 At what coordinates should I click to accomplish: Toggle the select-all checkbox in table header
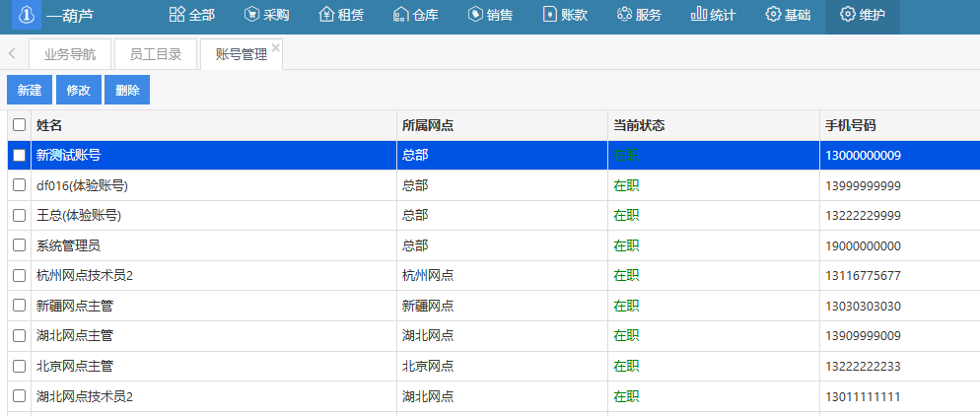click(x=19, y=125)
